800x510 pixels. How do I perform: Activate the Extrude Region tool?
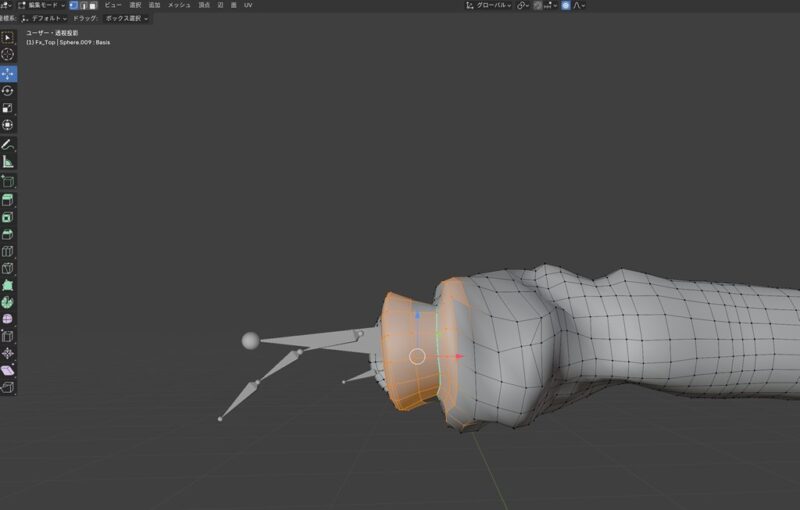(8, 199)
